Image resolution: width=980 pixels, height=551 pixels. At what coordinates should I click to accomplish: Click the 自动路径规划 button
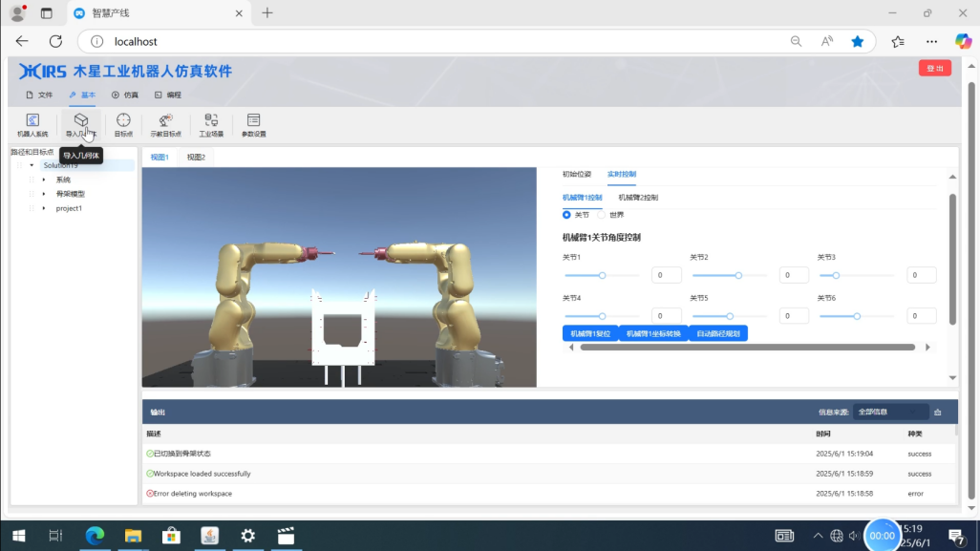tap(717, 333)
